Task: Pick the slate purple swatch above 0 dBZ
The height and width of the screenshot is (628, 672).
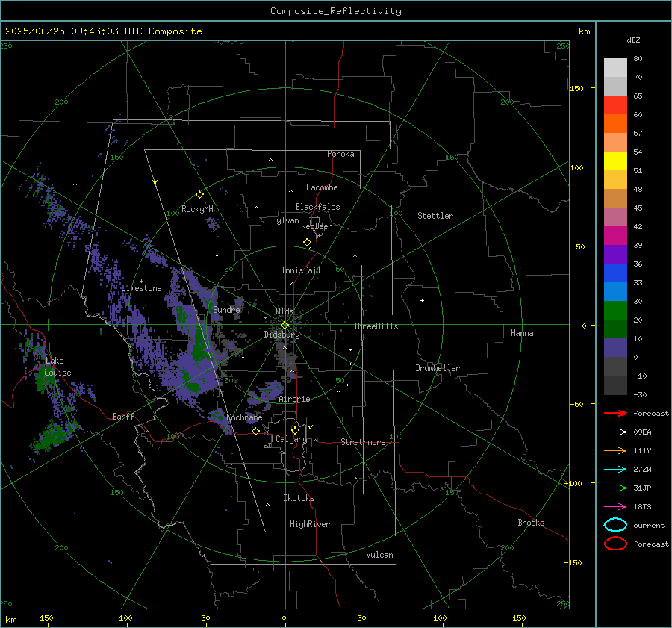Action: click(615, 348)
